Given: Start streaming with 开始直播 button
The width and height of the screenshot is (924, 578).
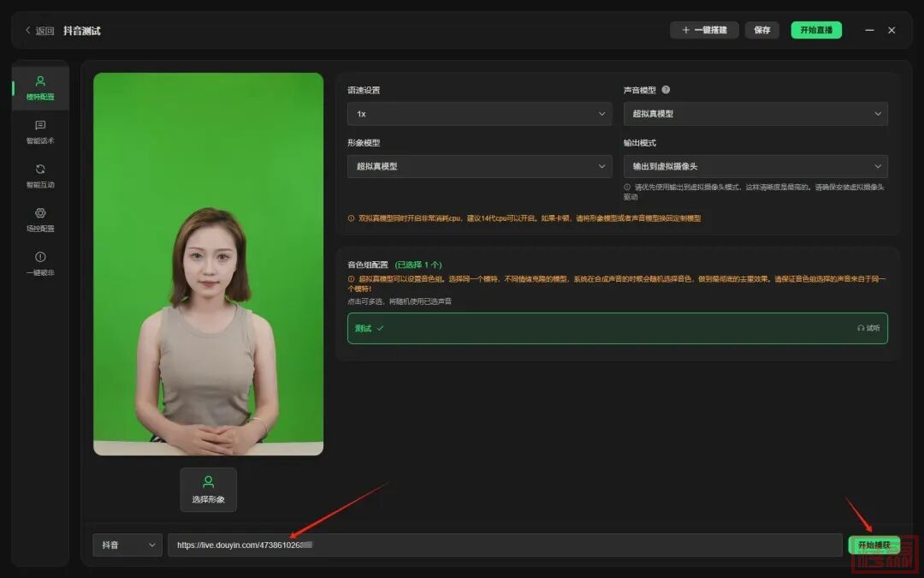Looking at the screenshot, I should coord(815,30).
